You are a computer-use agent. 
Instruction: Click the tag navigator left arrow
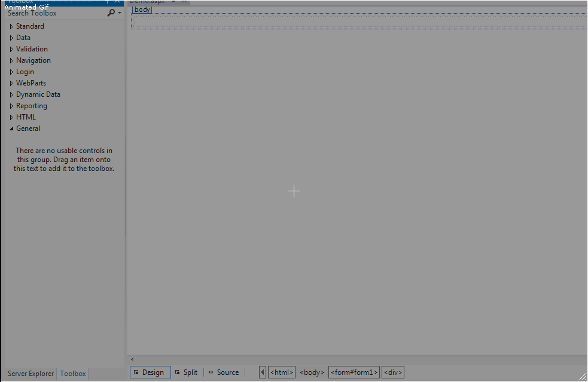263,372
